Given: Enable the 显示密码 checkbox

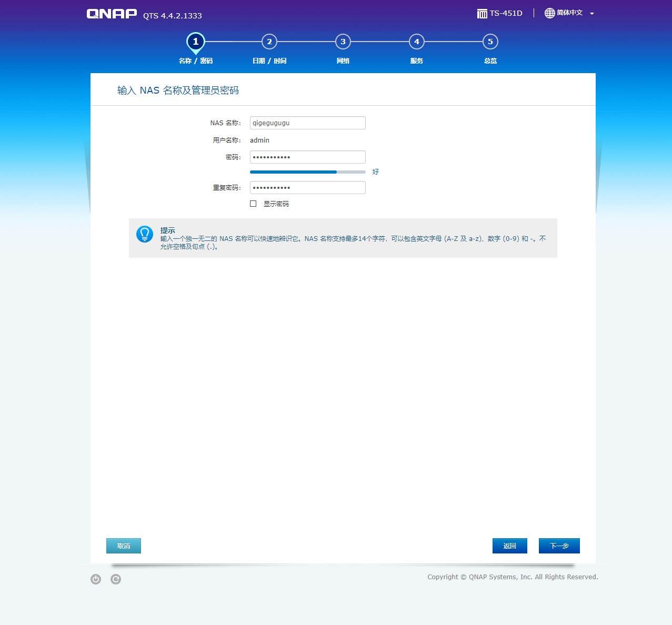Looking at the screenshot, I should click(253, 204).
